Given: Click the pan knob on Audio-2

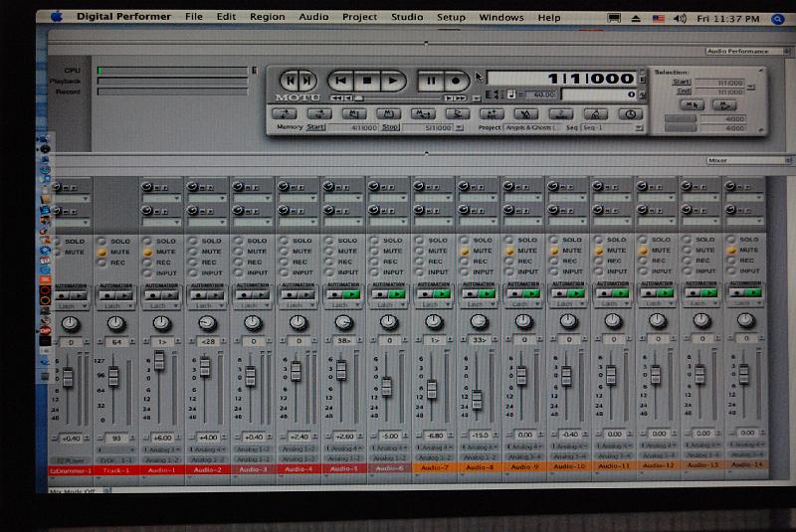Looking at the screenshot, I should pos(207,322).
